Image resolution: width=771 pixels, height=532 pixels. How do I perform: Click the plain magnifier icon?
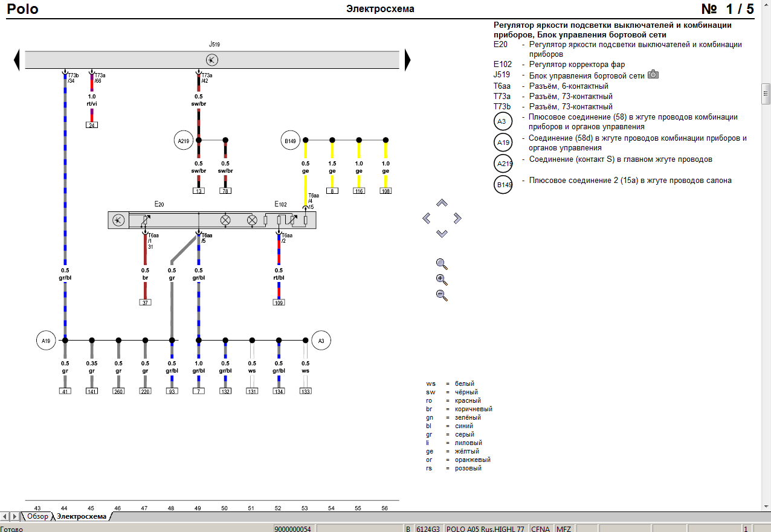point(442,264)
